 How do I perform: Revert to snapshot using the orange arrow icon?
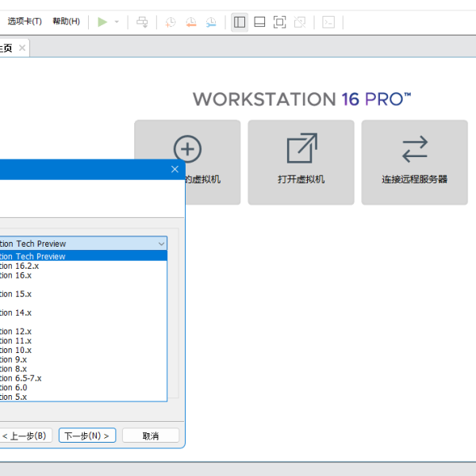pos(191,22)
